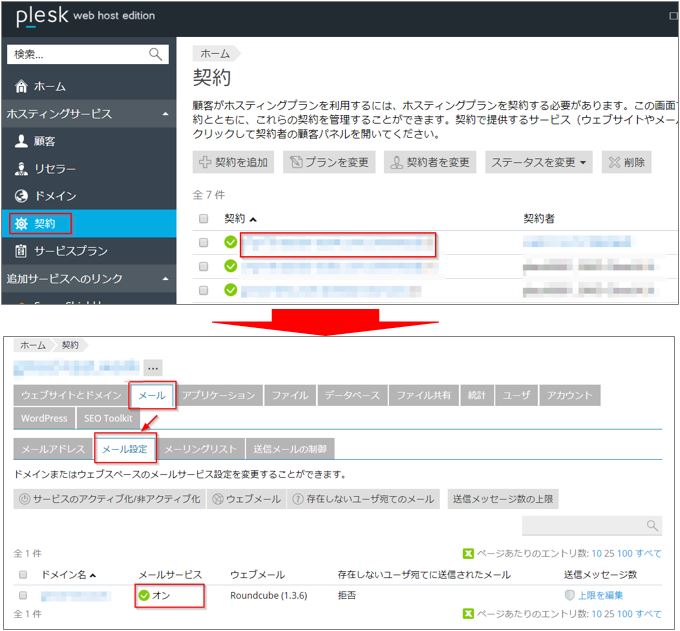Click the search icon in mail settings list
680x631 pixels.
(x=652, y=525)
